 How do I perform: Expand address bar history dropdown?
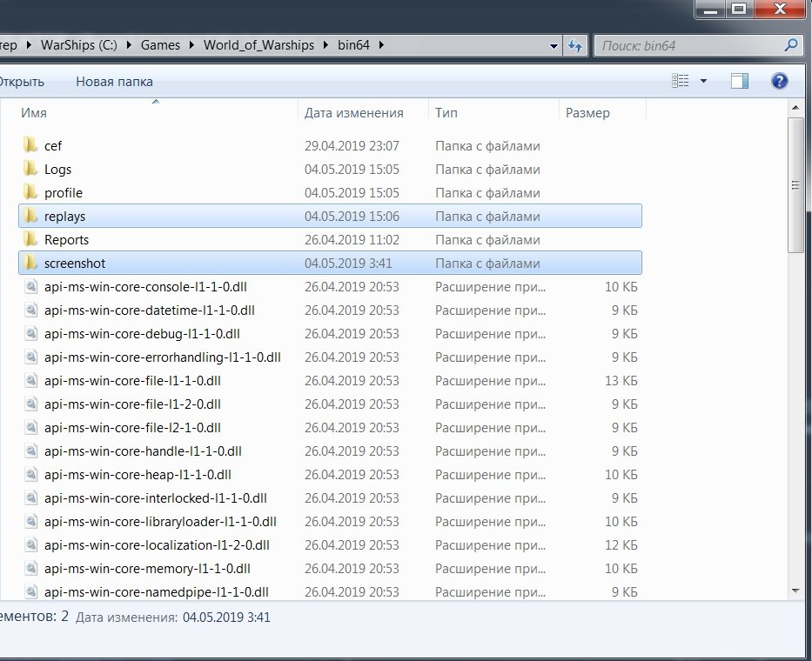(x=554, y=45)
